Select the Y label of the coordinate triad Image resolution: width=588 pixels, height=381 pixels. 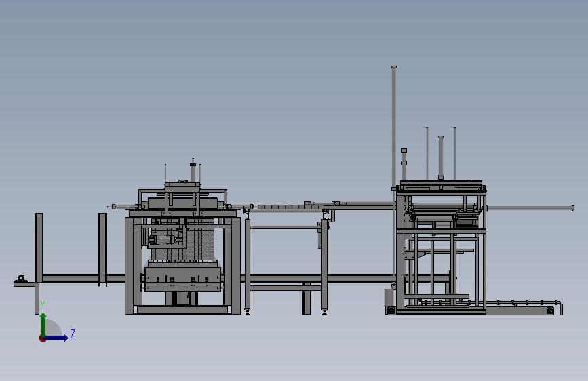coord(43,305)
